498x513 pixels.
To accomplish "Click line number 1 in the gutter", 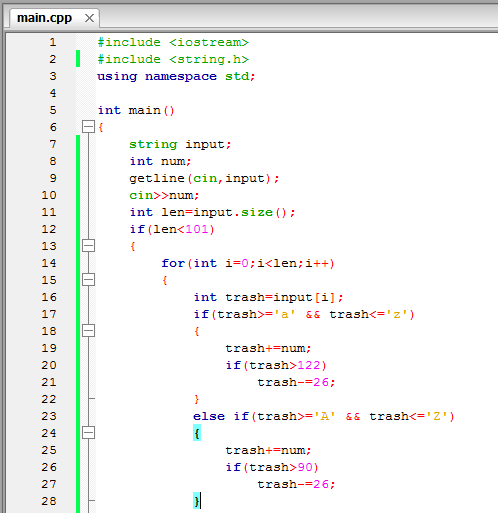I will click(x=53, y=42).
